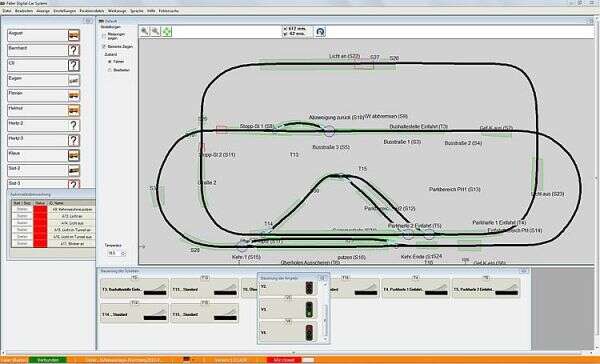Viewport: 600px width, 364px height.
Task: Fit the layout with green arrows icon
Action: [166, 31]
